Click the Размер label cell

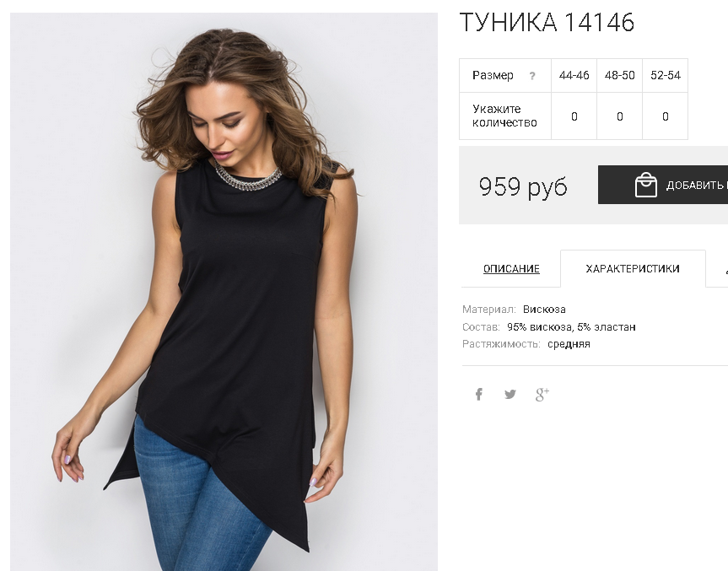pos(505,76)
